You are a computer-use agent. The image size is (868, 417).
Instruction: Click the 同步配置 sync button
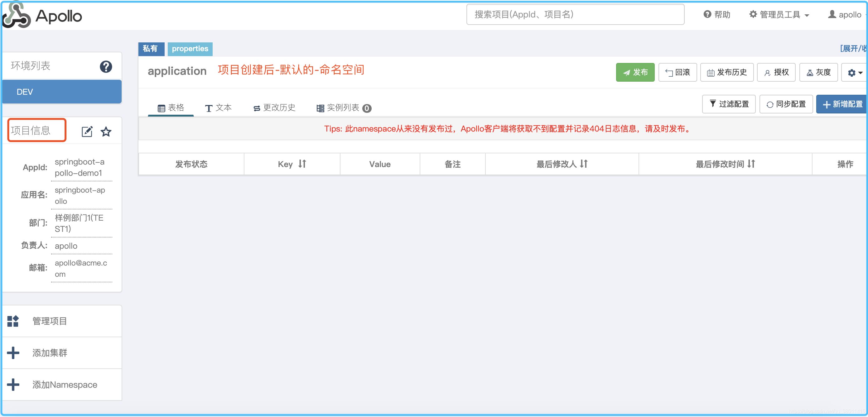[x=786, y=104]
